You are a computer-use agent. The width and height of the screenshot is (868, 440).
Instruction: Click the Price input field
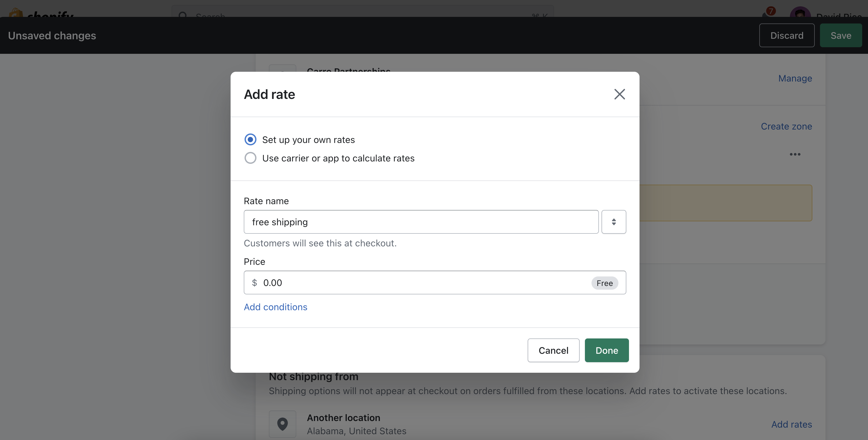[x=421, y=283]
